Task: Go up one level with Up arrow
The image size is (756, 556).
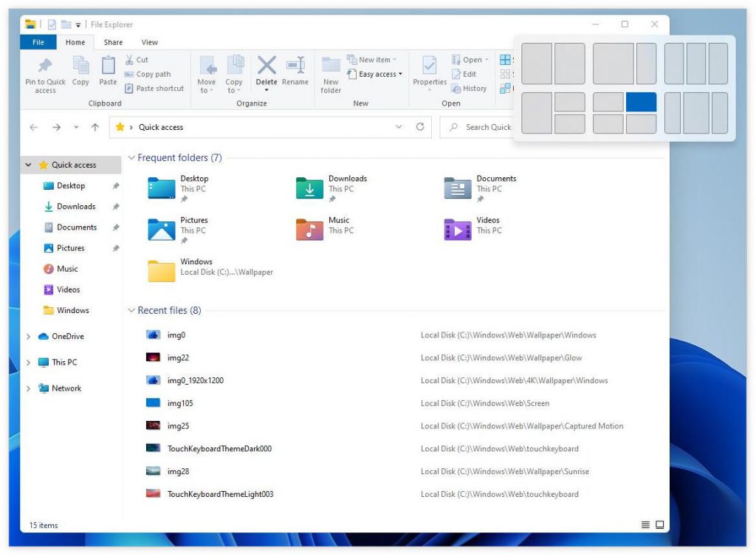Action: pyautogui.click(x=95, y=127)
